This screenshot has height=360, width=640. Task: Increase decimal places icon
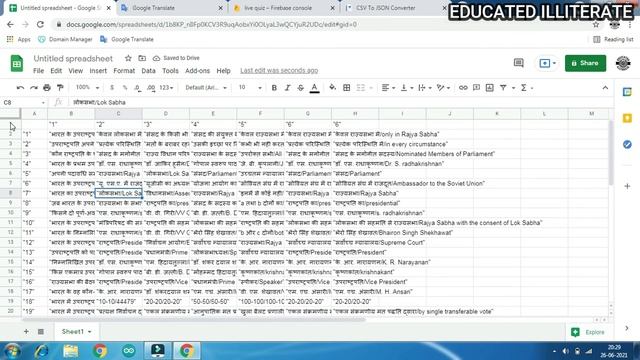click(x=151, y=88)
